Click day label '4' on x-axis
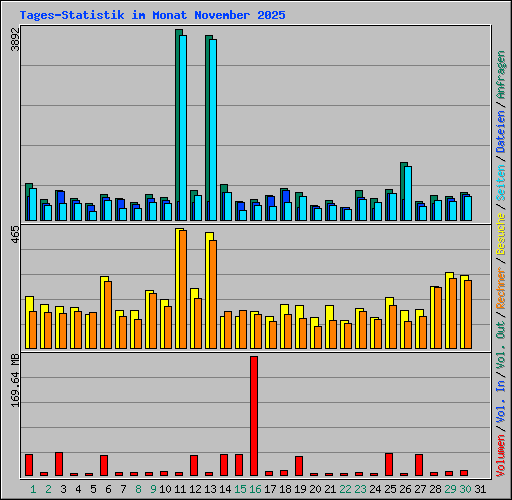The height and width of the screenshot is (500, 512). tap(78, 489)
